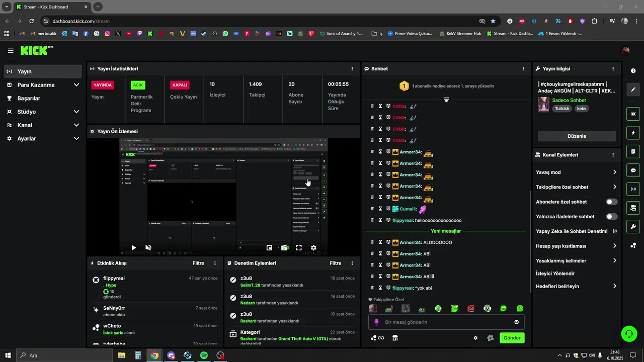
Task: Click the three-dots icon at bottom of right toolbar
Action: 633,245
